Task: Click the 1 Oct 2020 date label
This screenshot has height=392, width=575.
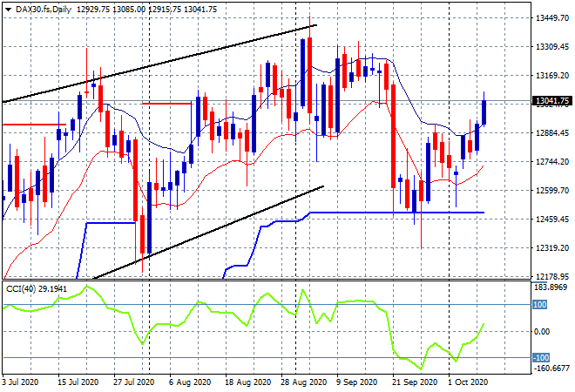Action: [x=468, y=382]
